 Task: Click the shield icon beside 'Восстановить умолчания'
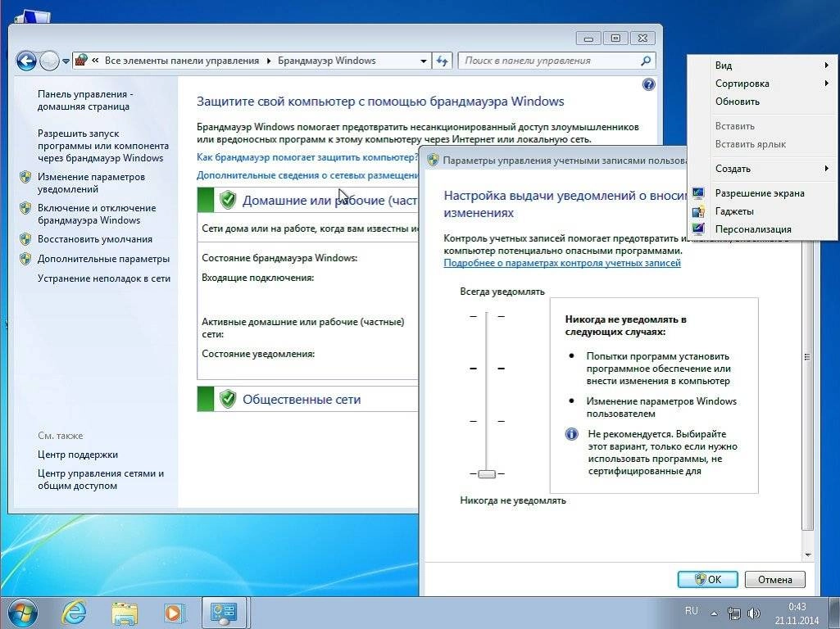[x=25, y=239]
